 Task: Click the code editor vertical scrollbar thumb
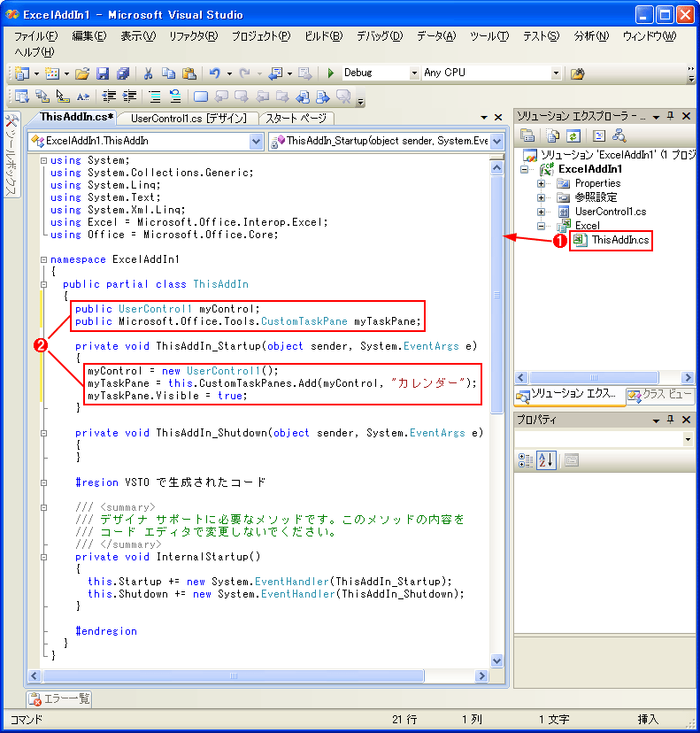[x=496, y=295]
